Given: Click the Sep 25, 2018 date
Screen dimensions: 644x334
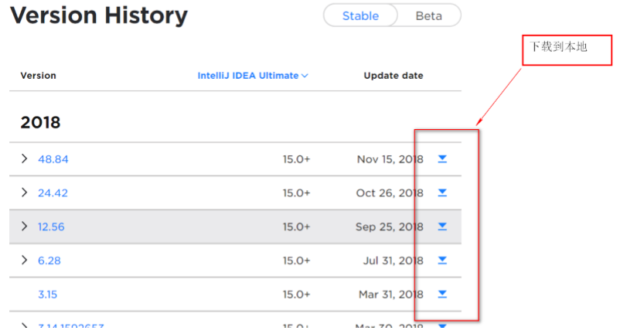Looking at the screenshot, I should [x=389, y=227].
